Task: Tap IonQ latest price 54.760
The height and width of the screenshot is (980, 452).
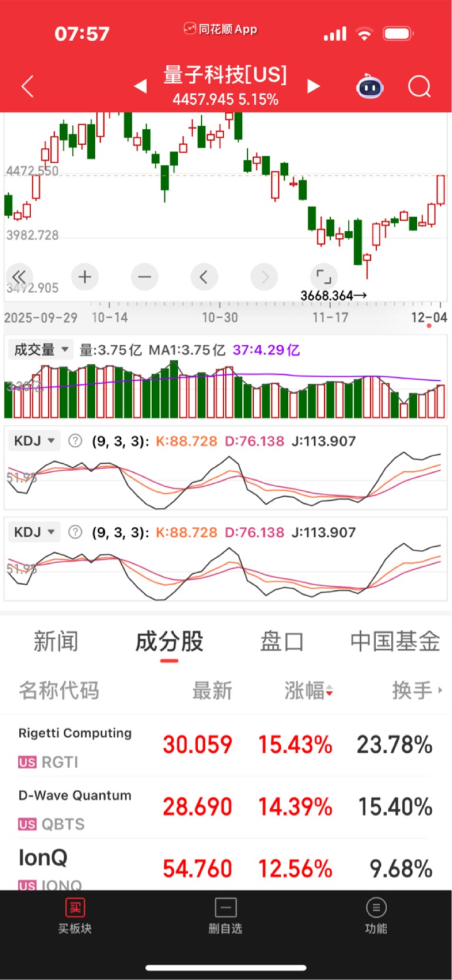Action: [x=198, y=869]
